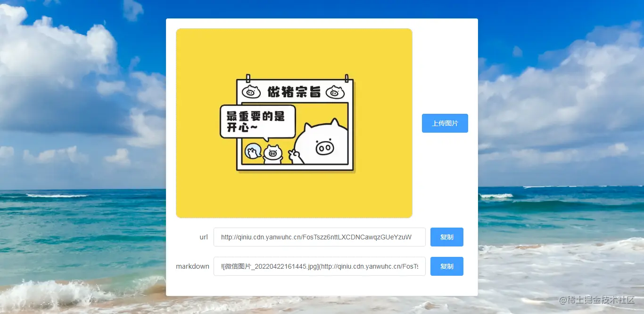Click the markdown label text

pos(192,266)
